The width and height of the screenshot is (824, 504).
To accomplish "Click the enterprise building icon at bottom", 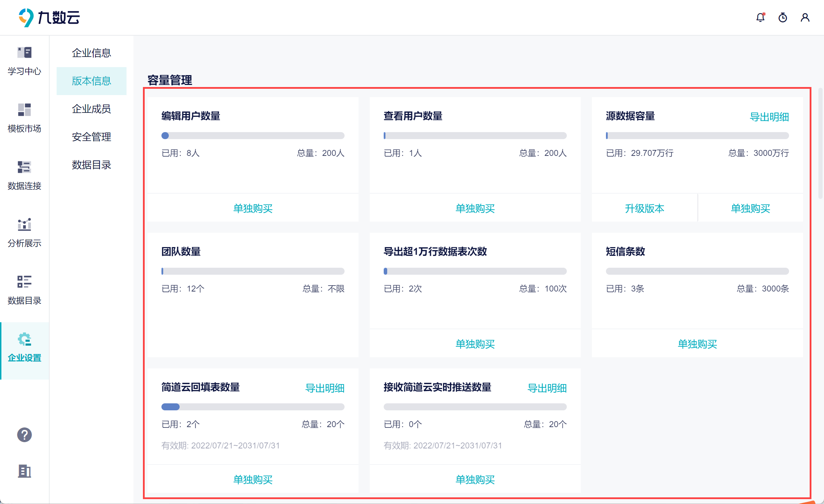I will [24, 471].
